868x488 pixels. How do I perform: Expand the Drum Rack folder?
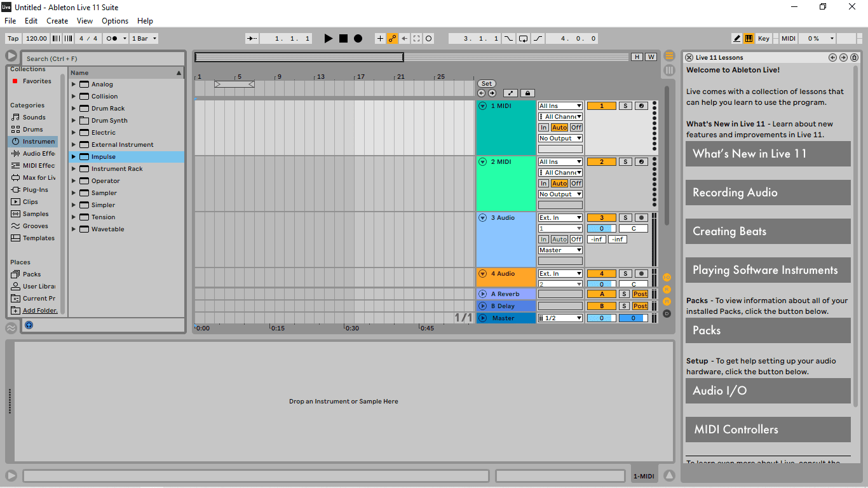(74, 109)
